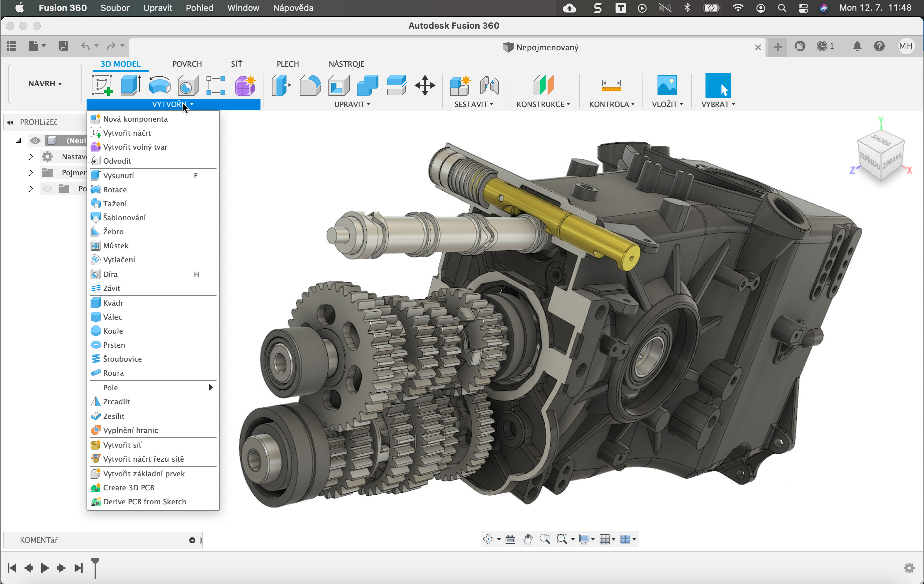Open the Create Form purple icon

pyautogui.click(x=245, y=85)
